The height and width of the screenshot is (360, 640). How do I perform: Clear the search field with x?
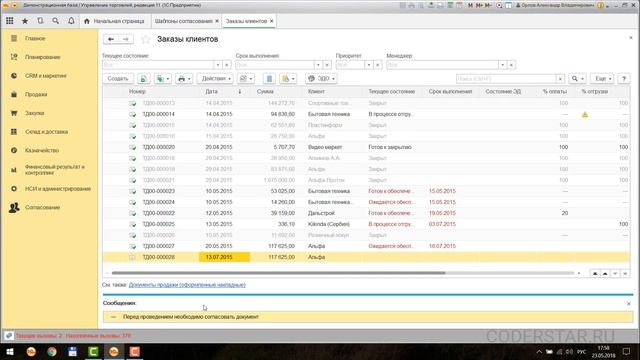coord(560,78)
